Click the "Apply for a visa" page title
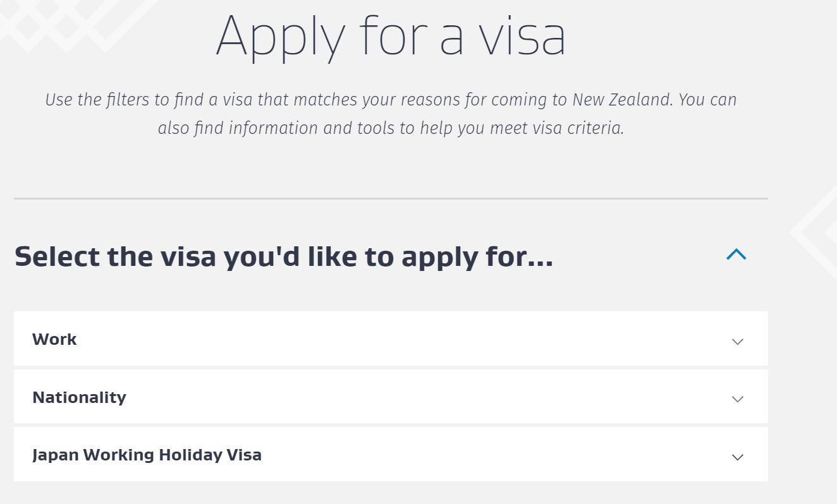Viewport: 837px width, 504px height. coord(391,36)
